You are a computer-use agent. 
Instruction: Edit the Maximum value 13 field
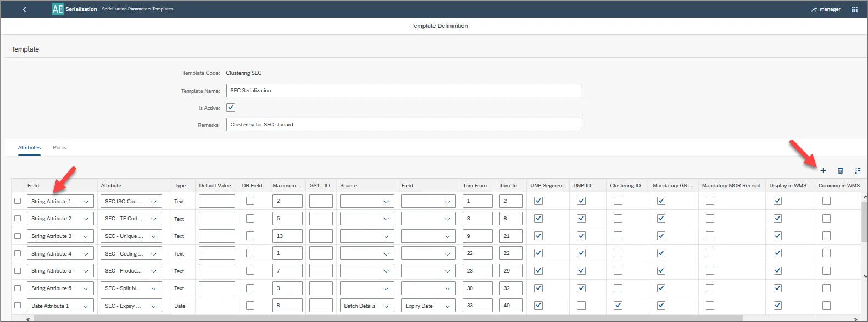tap(287, 236)
